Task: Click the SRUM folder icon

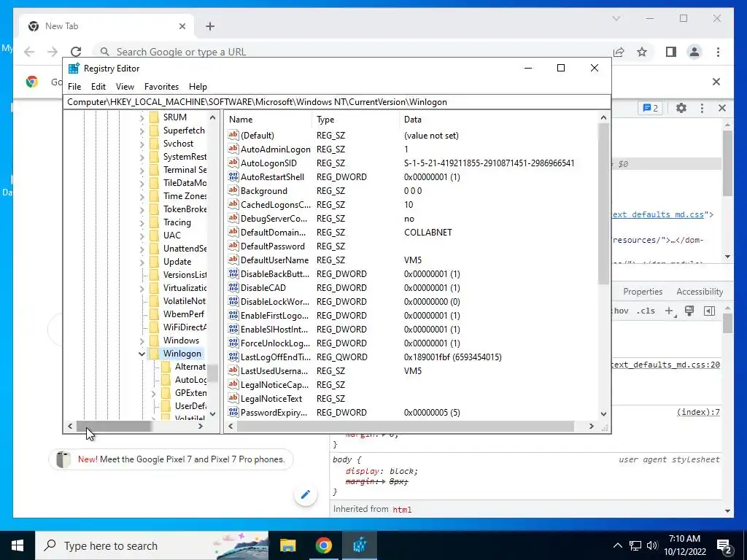Action: click(154, 117)
